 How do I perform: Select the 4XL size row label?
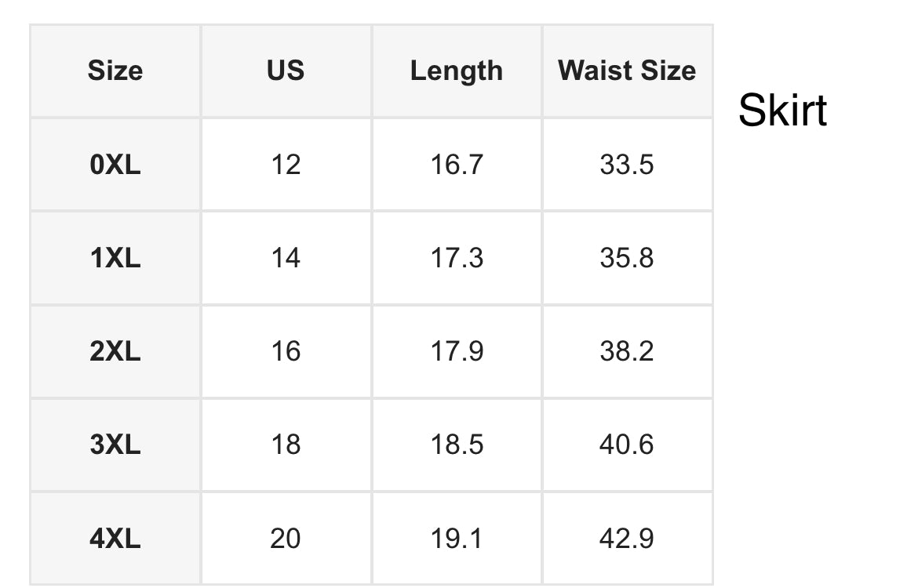point(115,539)
